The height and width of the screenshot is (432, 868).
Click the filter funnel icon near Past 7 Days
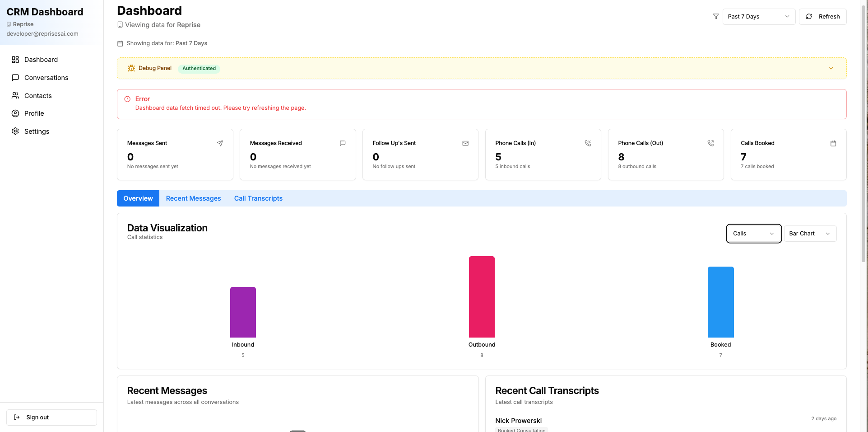pos(716,16)
